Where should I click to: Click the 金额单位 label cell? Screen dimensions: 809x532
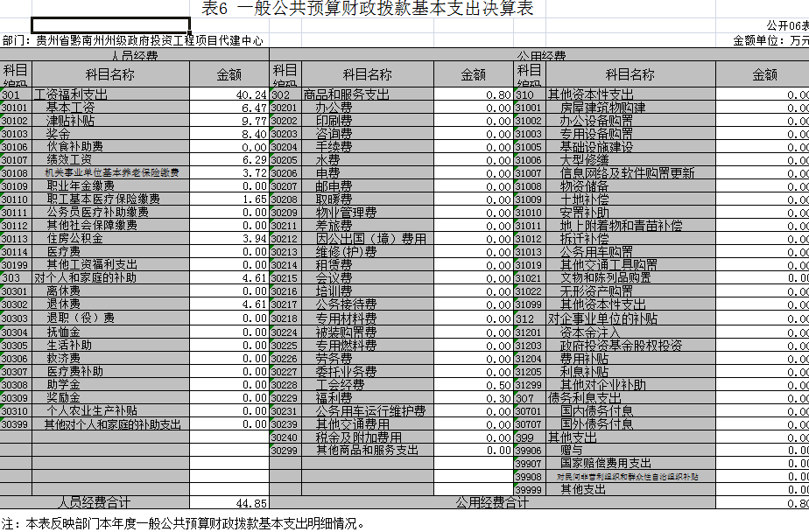pos(770,41)
